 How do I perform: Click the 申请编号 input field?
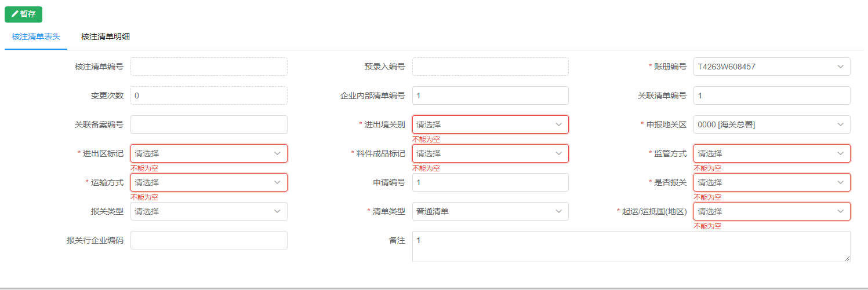491,182
